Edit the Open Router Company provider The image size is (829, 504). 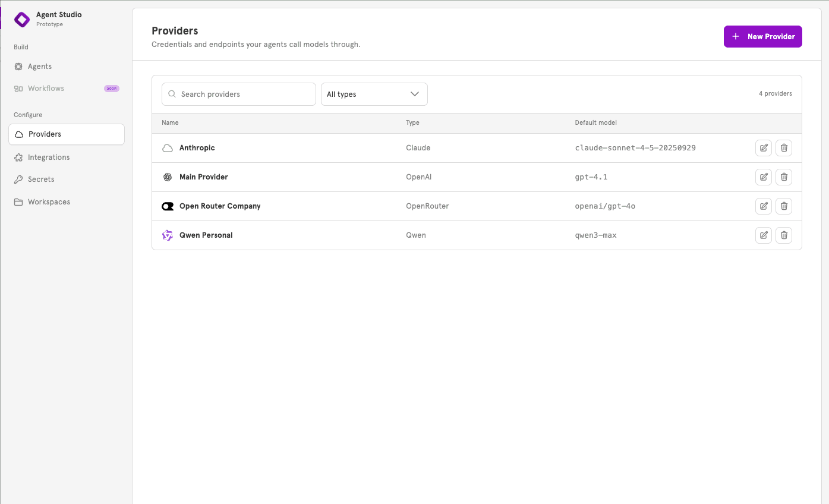(x=764, y=206)
